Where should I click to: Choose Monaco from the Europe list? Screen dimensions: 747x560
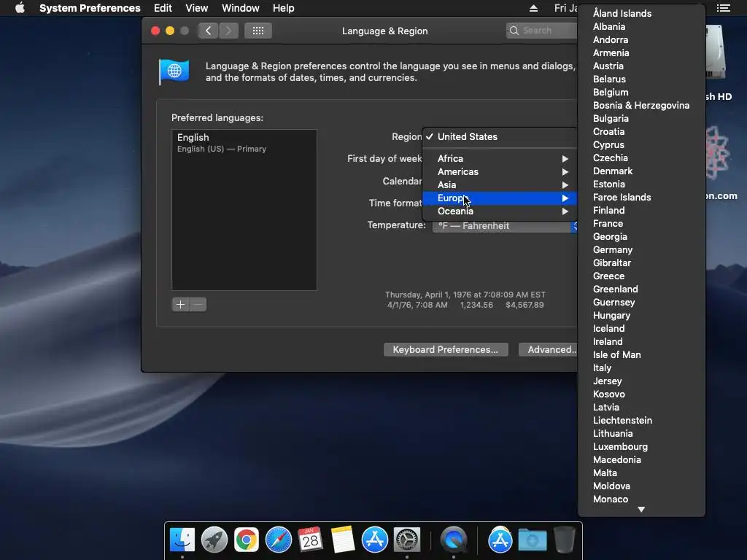pos(641,499)
